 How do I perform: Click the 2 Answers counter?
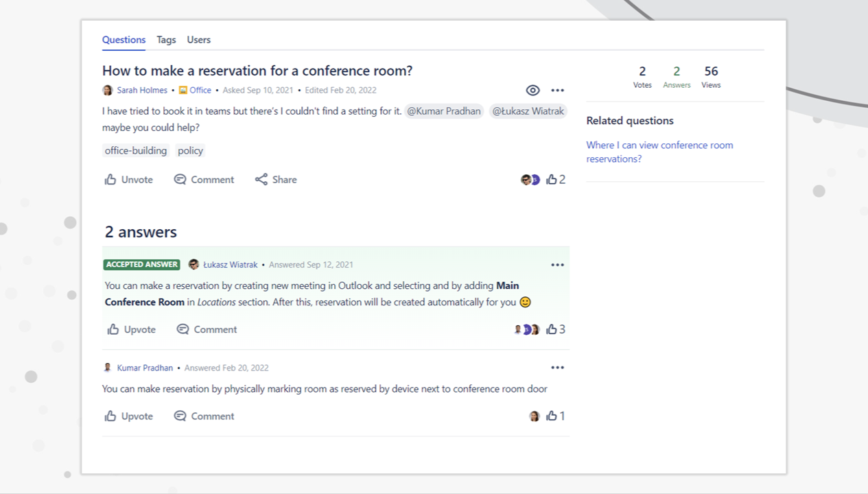[x=677, y=77]
